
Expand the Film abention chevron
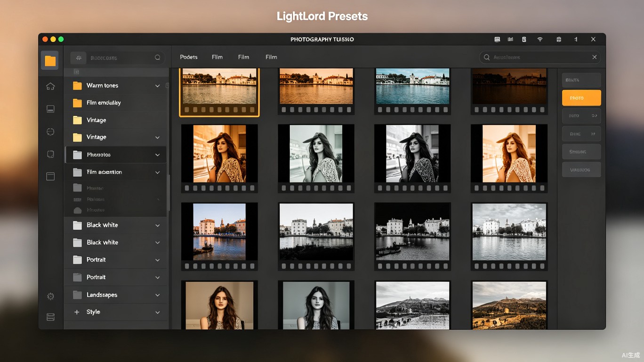(x=158, y=173)
